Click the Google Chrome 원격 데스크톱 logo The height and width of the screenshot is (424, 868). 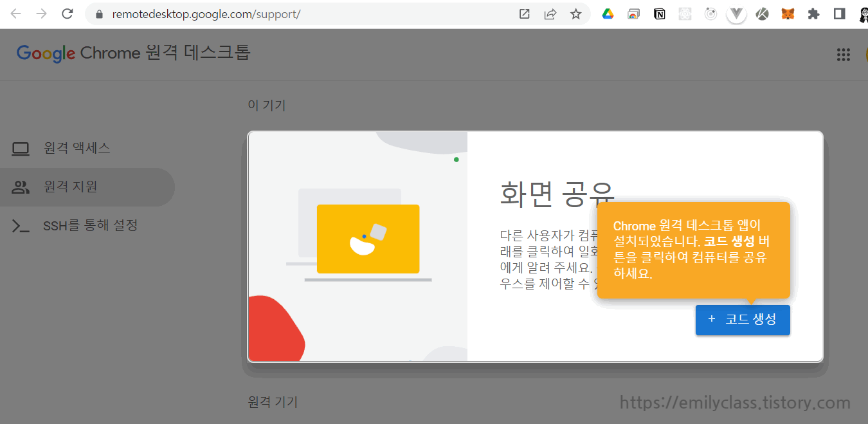pyautogui.click(x=134, y=53)
